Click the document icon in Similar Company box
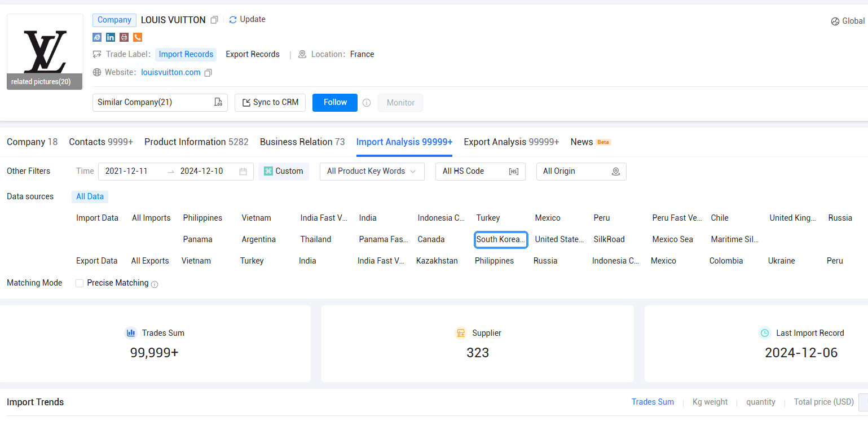 tap(218, 102)
